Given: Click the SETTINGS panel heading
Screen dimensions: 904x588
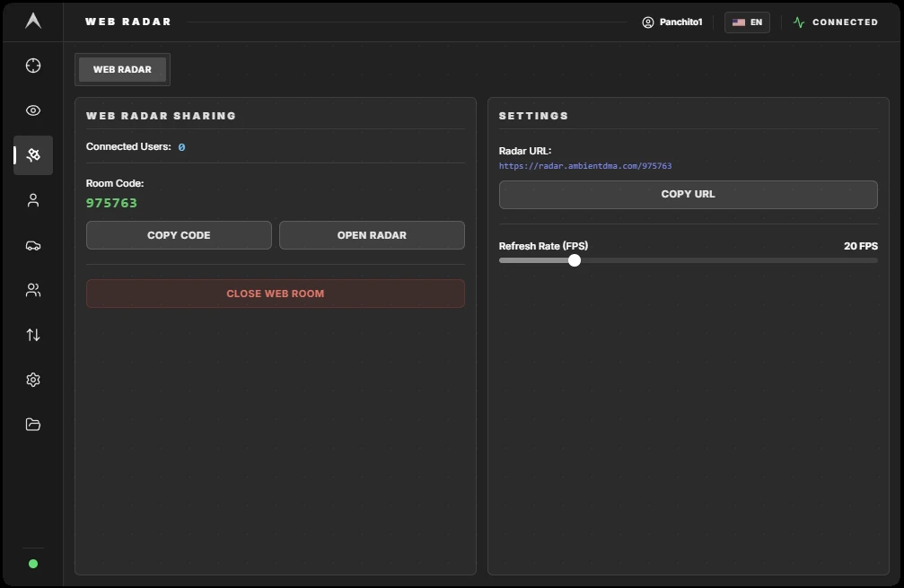Looking at the screenshot, I should [x=533, y=116].
